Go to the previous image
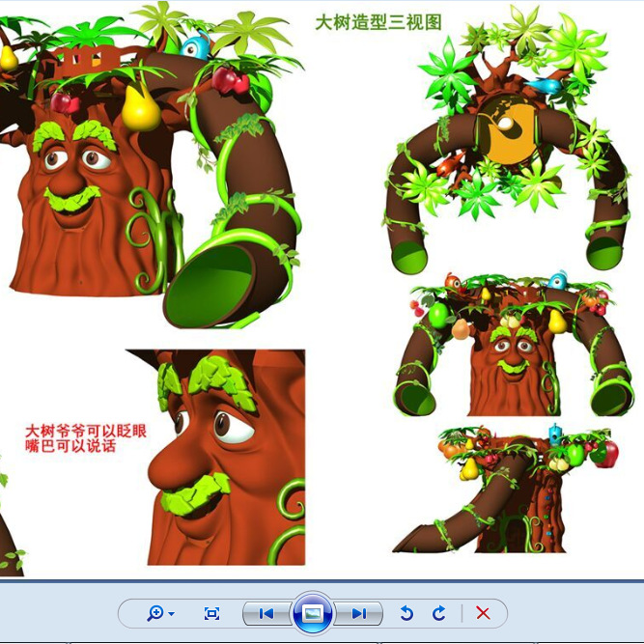 [266, 614]
